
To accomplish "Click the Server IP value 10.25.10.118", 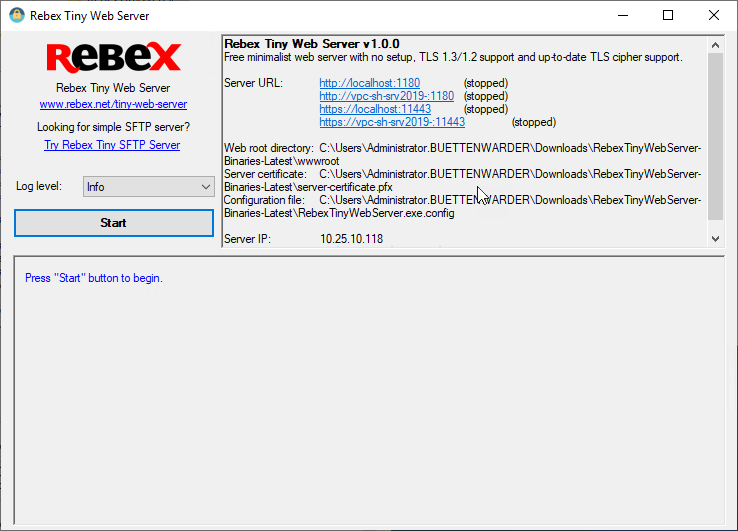I will pos(351,239).
